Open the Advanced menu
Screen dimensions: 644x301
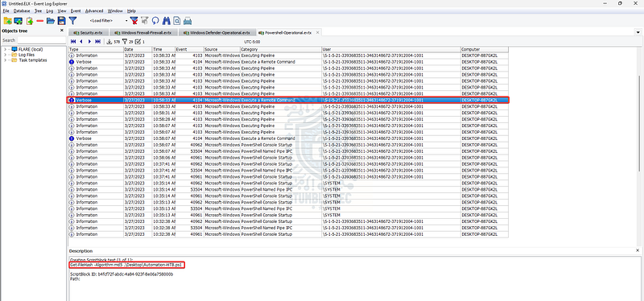94,10
